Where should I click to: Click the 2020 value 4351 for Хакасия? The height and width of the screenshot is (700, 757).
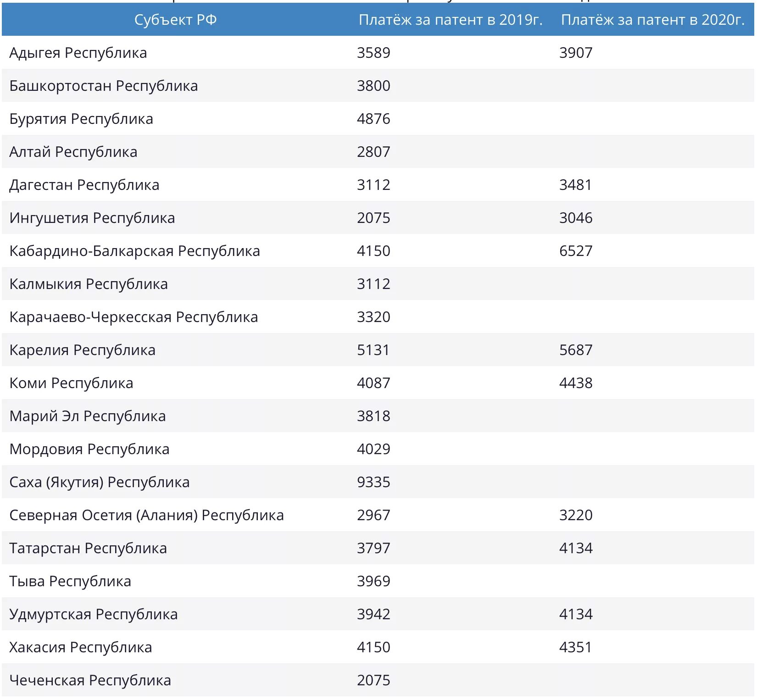point(575,647)
